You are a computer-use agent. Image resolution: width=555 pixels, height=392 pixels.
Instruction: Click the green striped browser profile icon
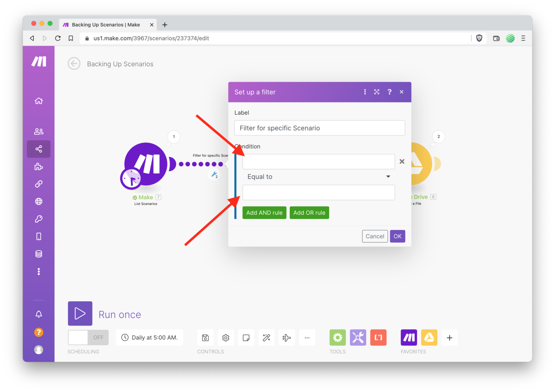pos(510,38)
